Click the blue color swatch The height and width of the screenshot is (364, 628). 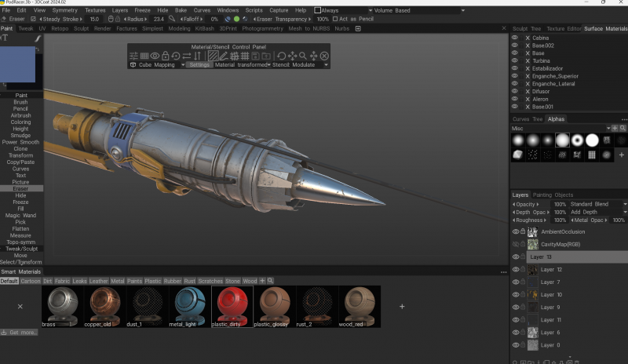(17, 64)
